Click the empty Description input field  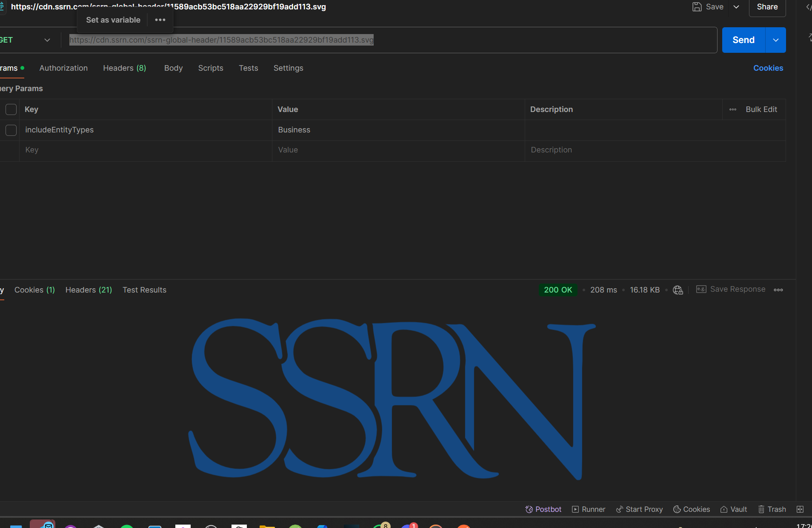(655, 150)
